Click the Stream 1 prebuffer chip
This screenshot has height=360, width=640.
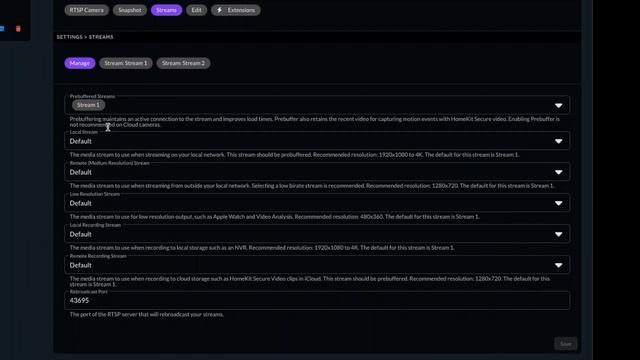coord(89,105)
